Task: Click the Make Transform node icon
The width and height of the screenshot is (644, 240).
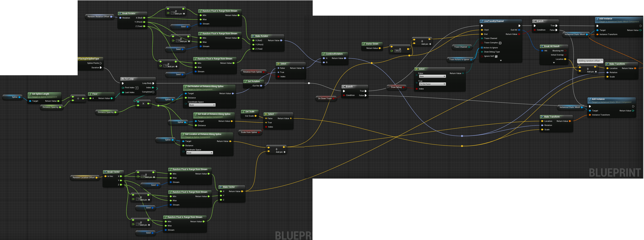Action: (x=607, y=64)
